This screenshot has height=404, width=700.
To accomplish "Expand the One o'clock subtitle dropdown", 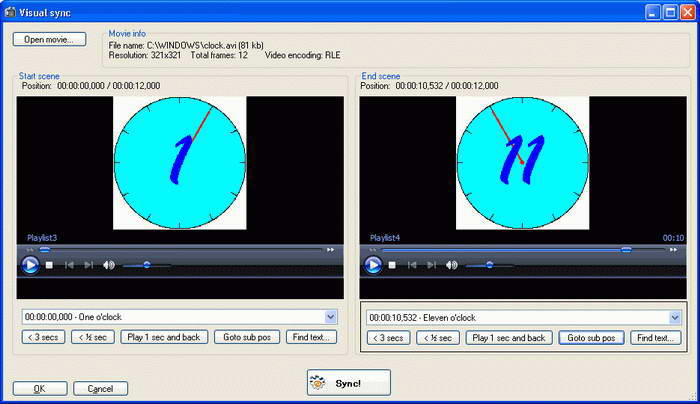I will [x=330, y=317].
